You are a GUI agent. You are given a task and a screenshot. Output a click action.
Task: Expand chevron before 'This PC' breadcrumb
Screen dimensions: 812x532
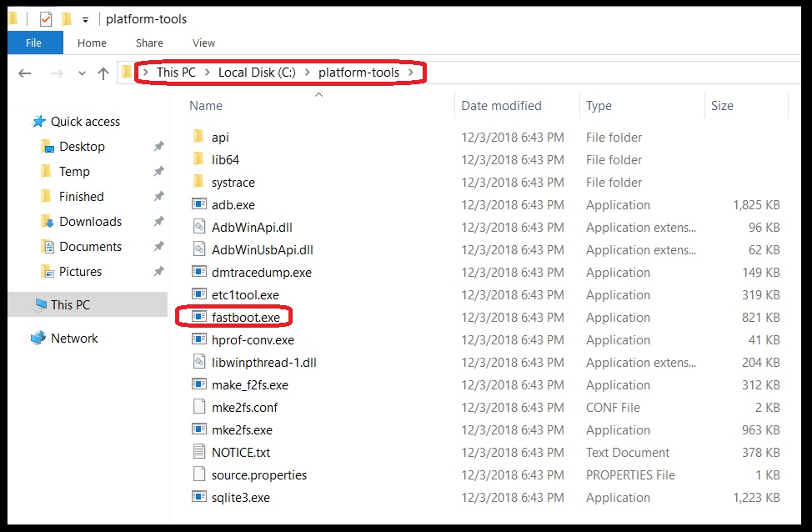[146, 73]
